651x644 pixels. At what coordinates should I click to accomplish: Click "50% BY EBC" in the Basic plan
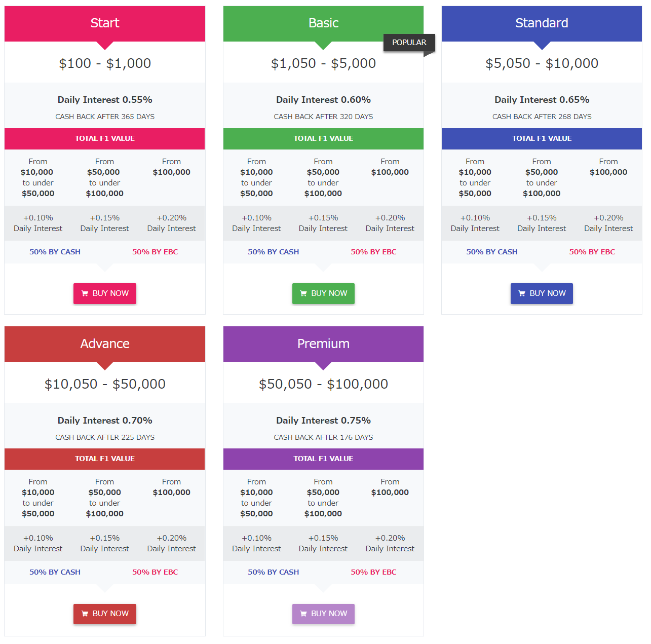[x=373, y=252]
